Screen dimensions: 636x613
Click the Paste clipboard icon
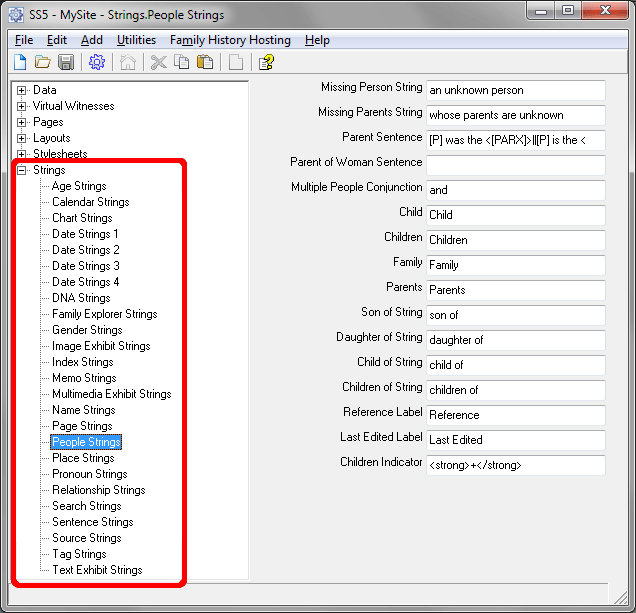[x=205, y=63]
